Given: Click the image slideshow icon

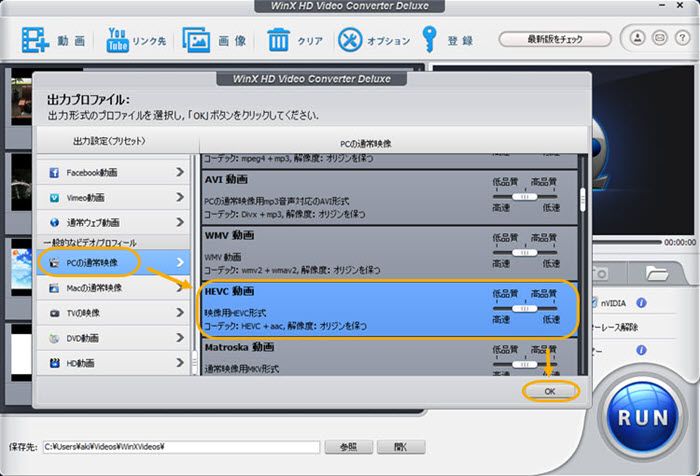Looking at the screenshot, I should (x=196, y=40).
